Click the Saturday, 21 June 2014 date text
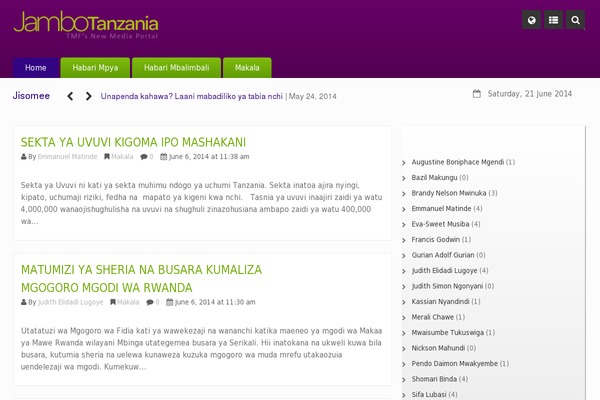600x400 pixels. (530, 94)
